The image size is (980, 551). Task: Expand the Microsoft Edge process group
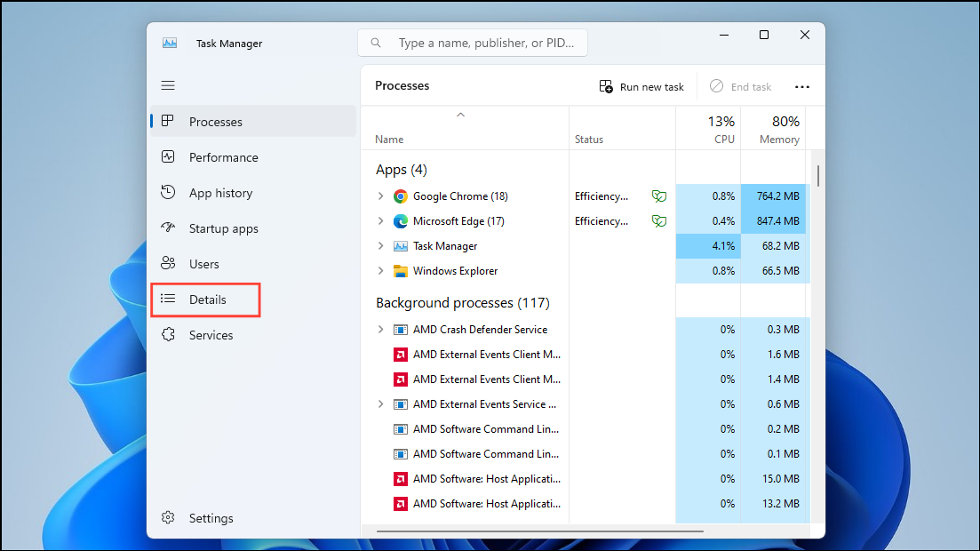[381, 220]
